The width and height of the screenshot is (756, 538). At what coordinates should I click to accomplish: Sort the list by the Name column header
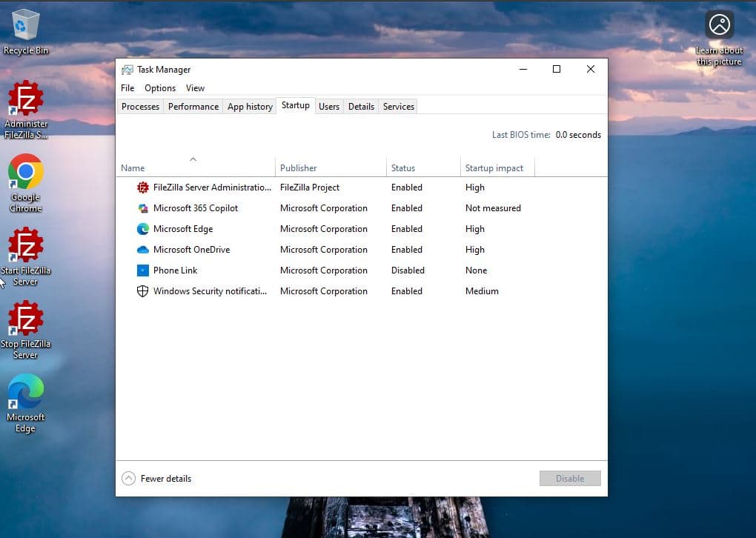click(x=133, y=168)
